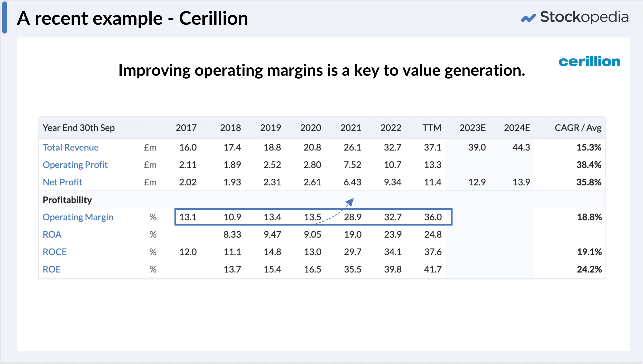
Task: Select the 36.0 TTM operating margin cell
Action: point(433,217)
